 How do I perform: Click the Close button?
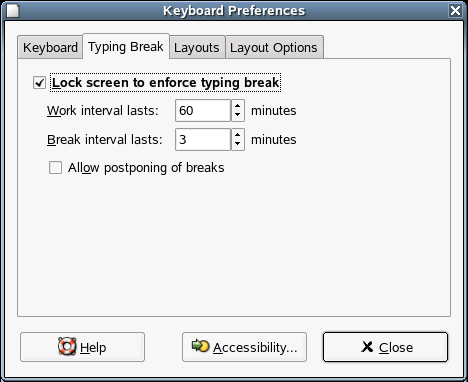(385, 347)
